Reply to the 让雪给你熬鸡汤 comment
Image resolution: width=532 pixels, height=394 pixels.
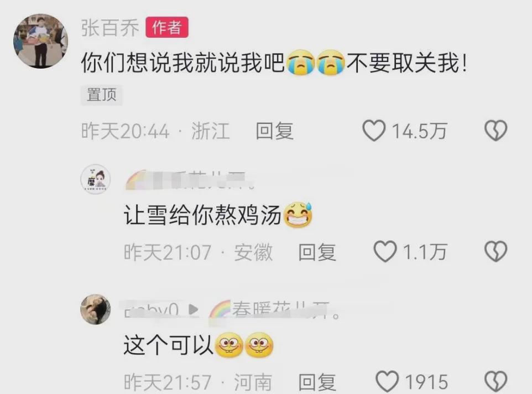[x=317, y=252]
